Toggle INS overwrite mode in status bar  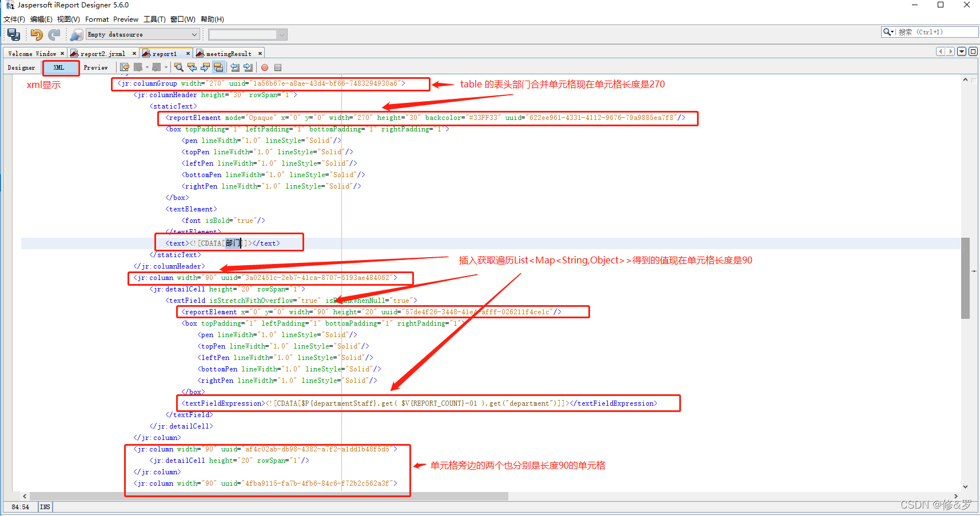[45, 506]
